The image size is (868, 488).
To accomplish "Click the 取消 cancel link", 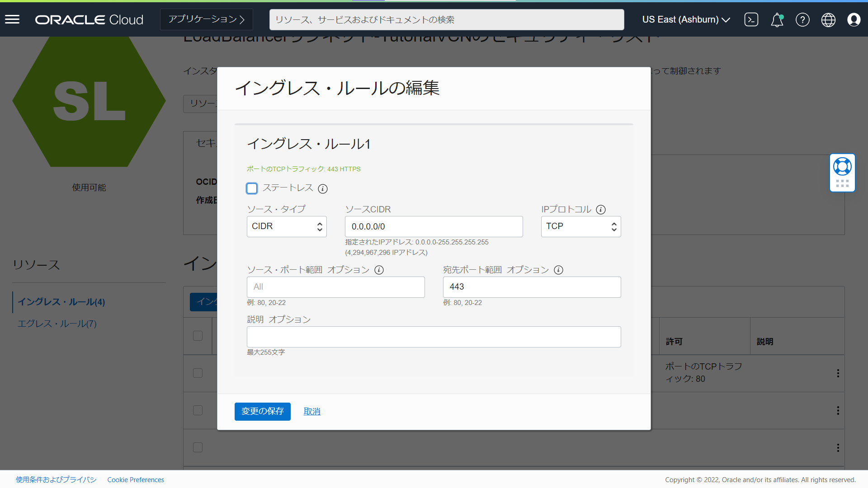I will pos(311,411).
